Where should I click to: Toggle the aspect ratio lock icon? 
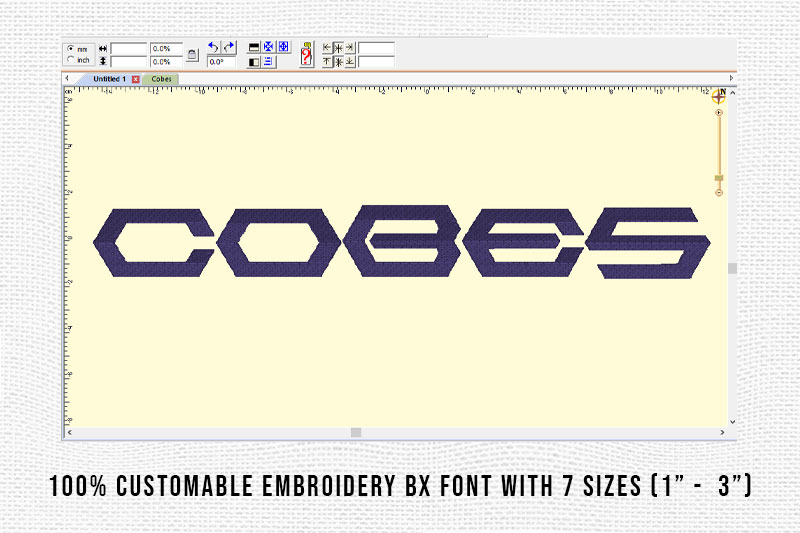(x=192, y=55)
